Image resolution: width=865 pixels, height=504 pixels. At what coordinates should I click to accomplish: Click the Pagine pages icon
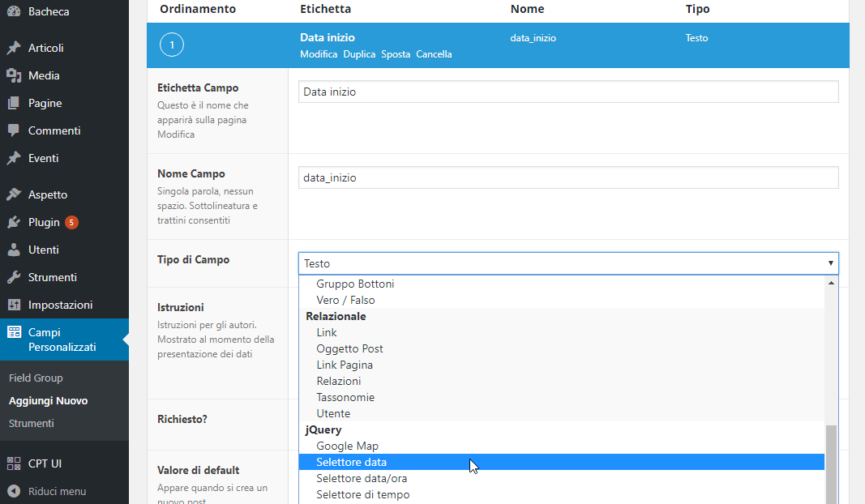point(14,103)
